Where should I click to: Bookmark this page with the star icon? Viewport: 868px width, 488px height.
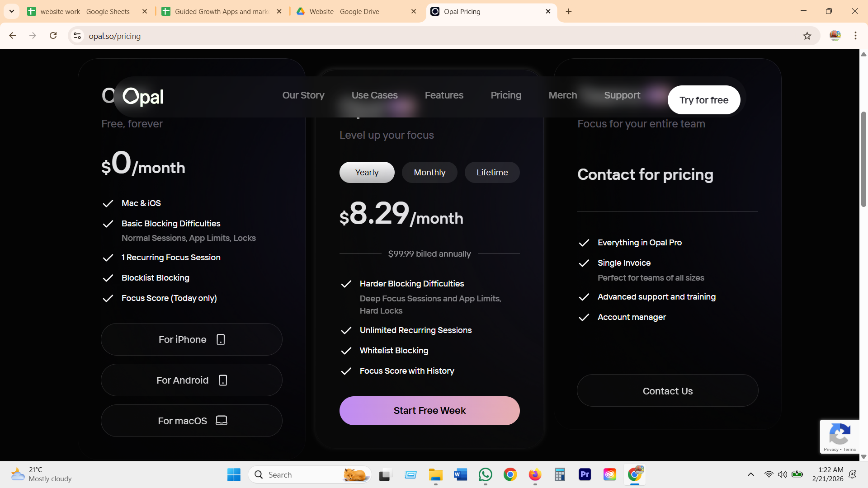tap(807, 36)
